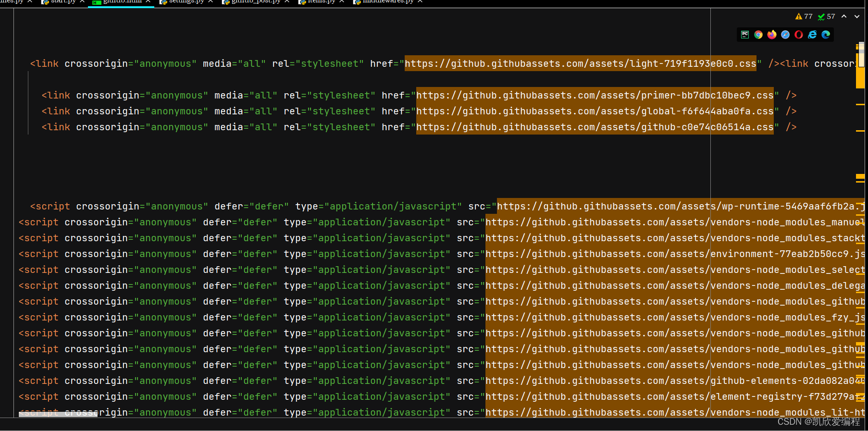868x431 pixels.
Task: Open the vendors-node_modules_manuel script URL
Action: (x=675, y=222)
